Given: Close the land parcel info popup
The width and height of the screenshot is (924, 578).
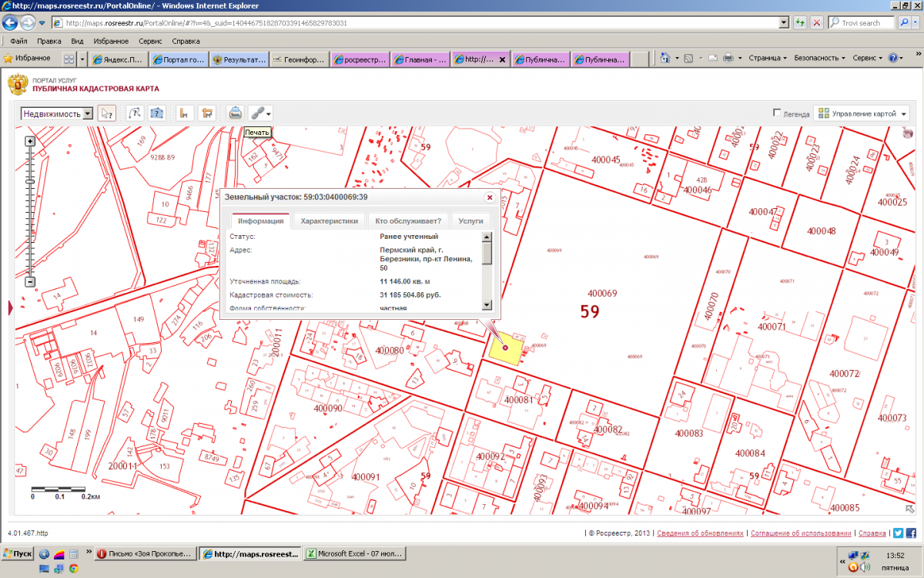Looking at the screenshot, I should click(489, 197).
